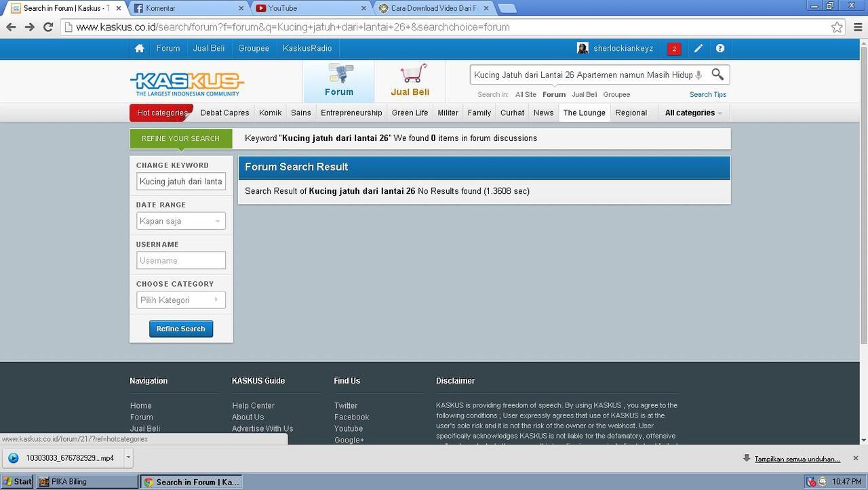Click the Refine Search button

181,329
